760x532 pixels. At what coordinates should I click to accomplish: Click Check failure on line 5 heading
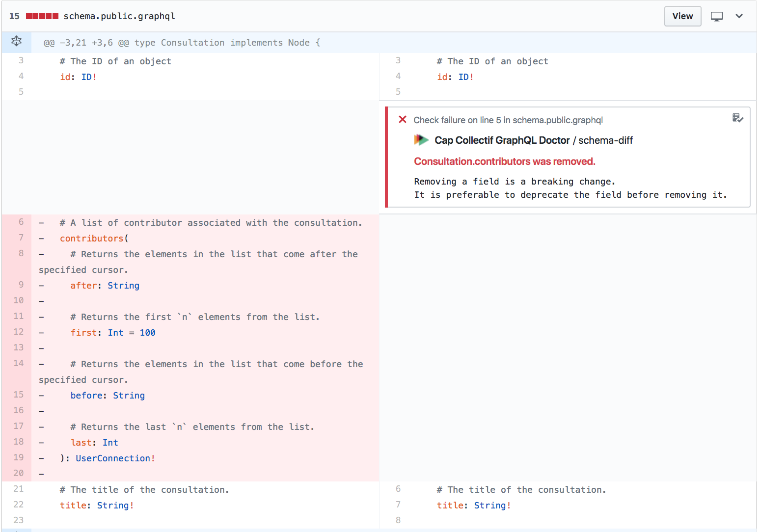tap(508, 119)
